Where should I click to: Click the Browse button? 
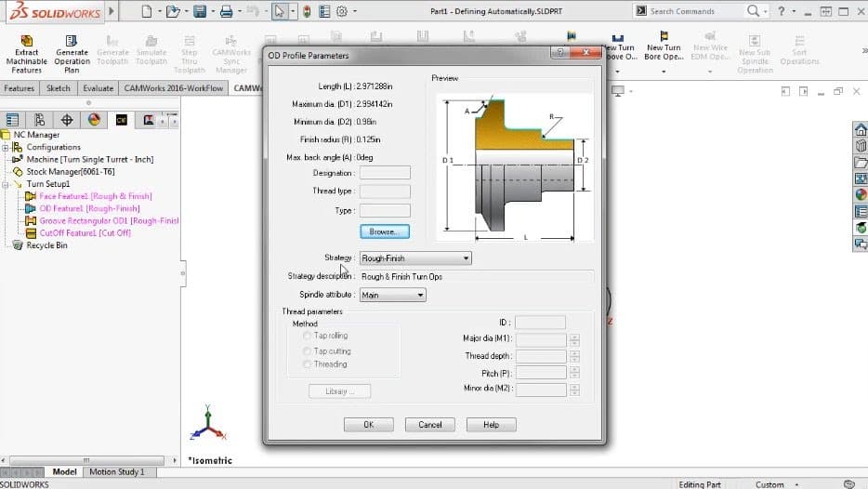pos(385,231)
